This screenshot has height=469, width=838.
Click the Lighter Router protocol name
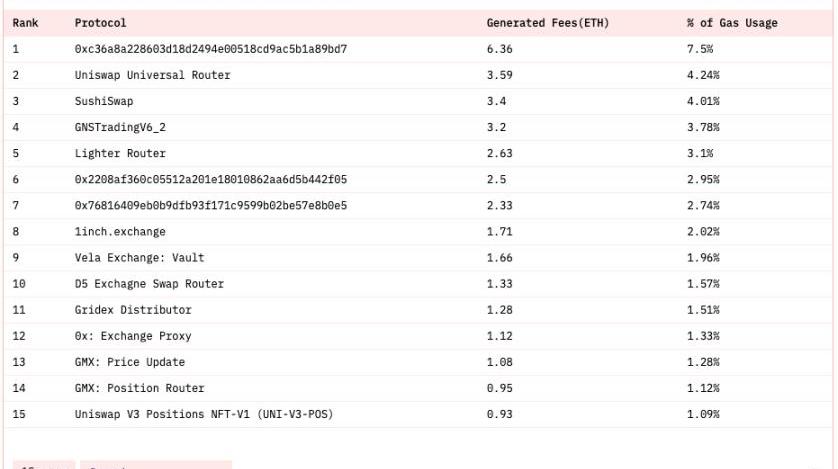[x=120, y=153]
